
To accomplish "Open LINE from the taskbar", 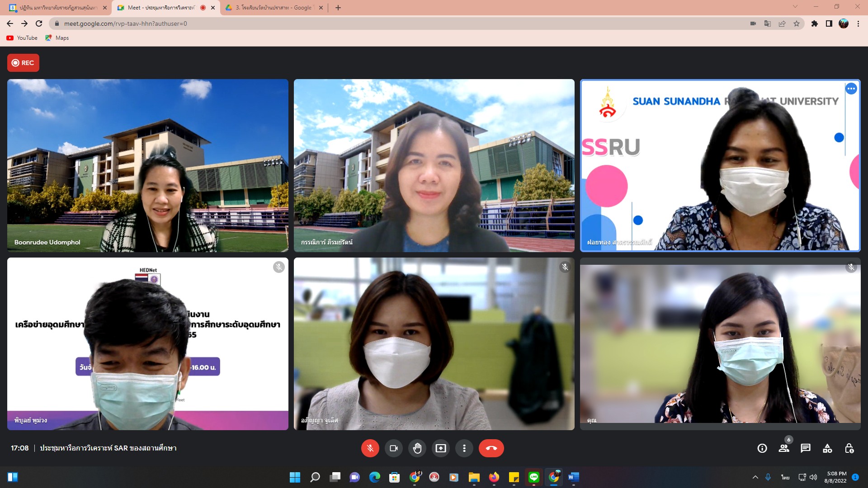I will [x=534, y=477].
